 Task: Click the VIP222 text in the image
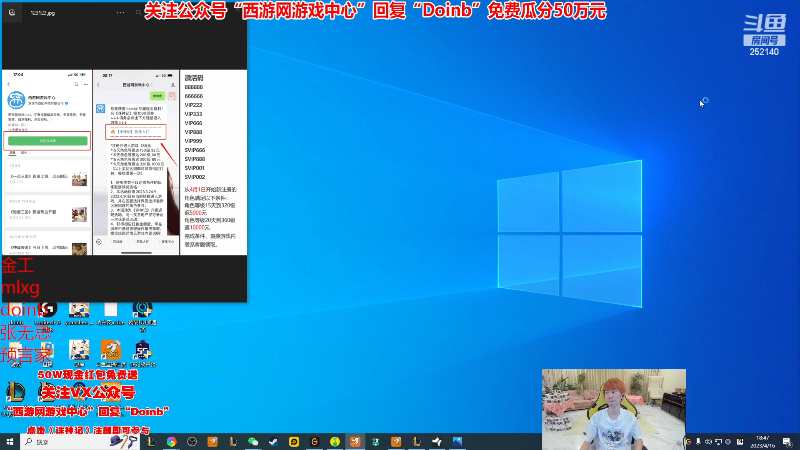(193, 105)
